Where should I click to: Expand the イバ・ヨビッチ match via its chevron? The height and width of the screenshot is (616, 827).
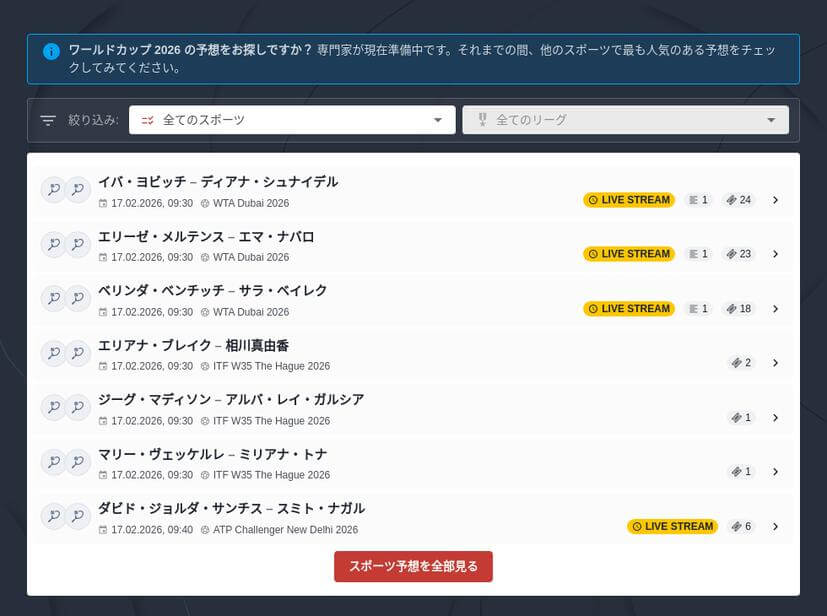pos(776,199)
